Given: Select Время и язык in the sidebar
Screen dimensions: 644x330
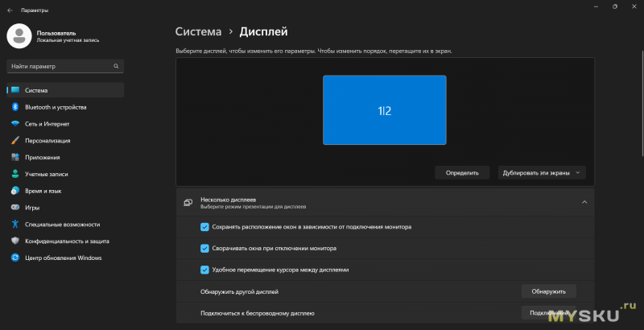Looking at the screenshot, I should pos(42,191).
